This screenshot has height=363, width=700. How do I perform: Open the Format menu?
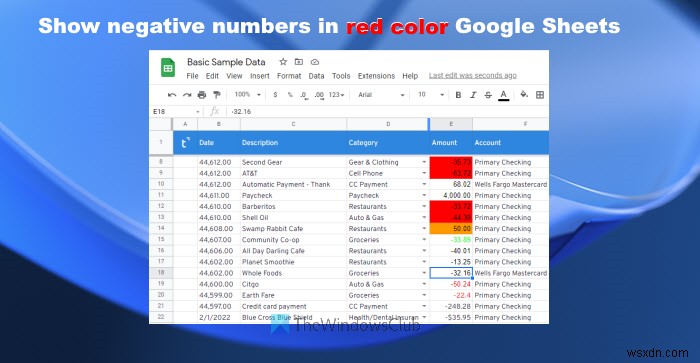(289, 76)
